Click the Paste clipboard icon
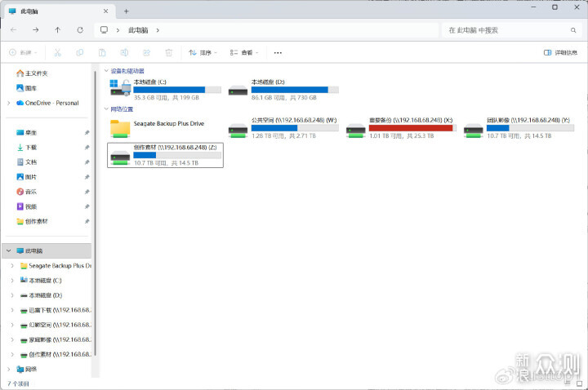The width and height of the screenshot is (588, 390). [102, 52]
